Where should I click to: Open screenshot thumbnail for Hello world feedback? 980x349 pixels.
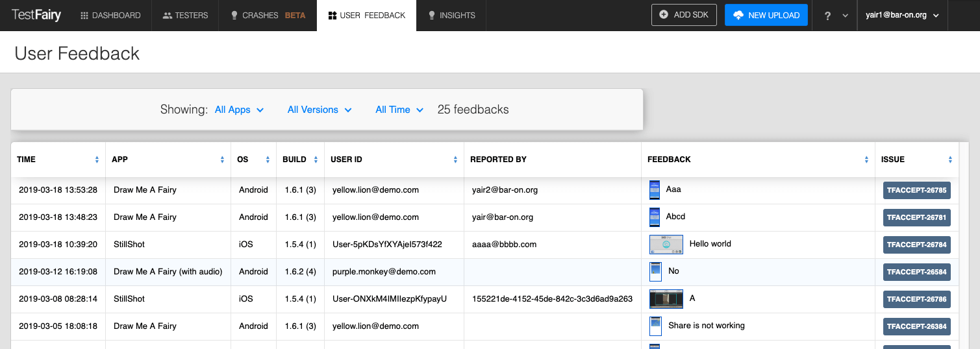pos(666,244)
